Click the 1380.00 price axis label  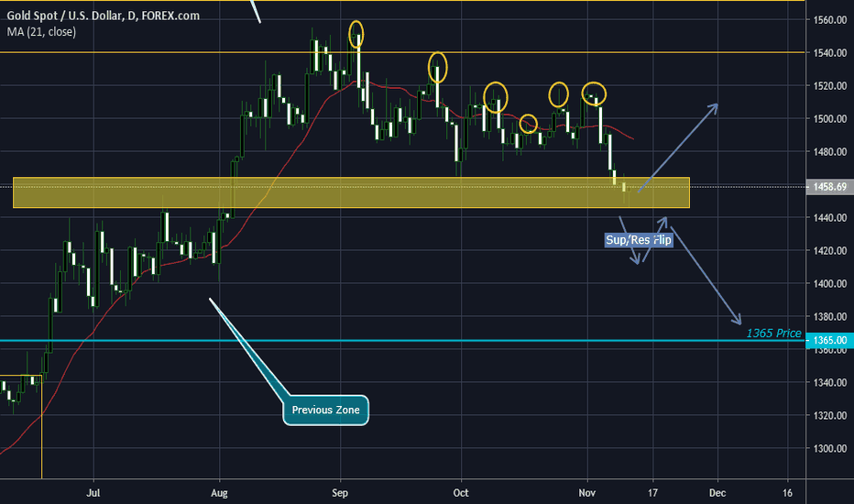coord(830,316)
